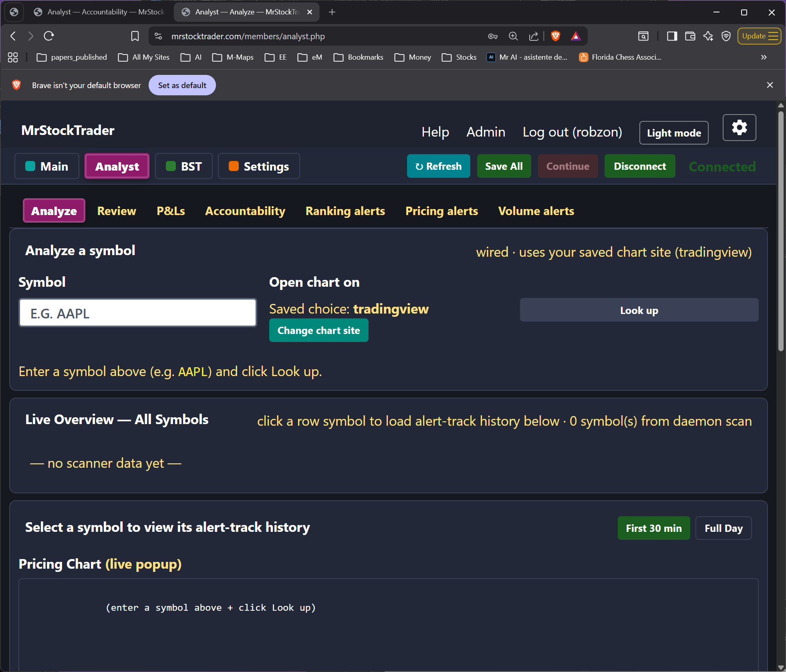Click the Disconnect button
This screenshot has width=786, height=672.
tap(640, 166)
